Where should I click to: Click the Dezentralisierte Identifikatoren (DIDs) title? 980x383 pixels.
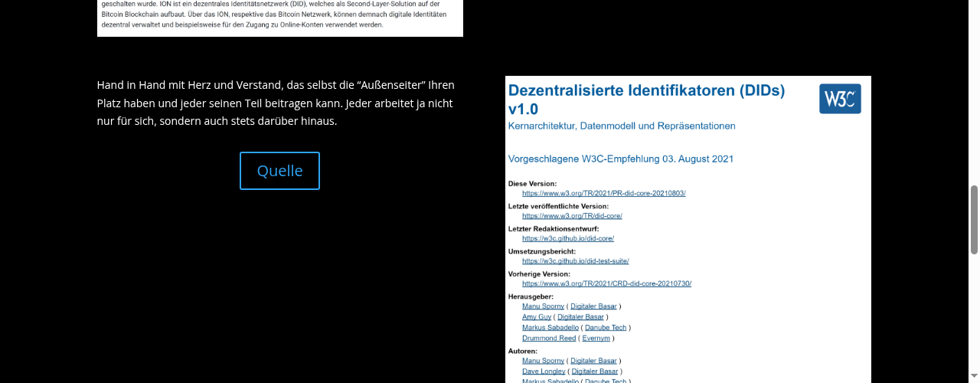pyautogui.click(x=647, y=100)
